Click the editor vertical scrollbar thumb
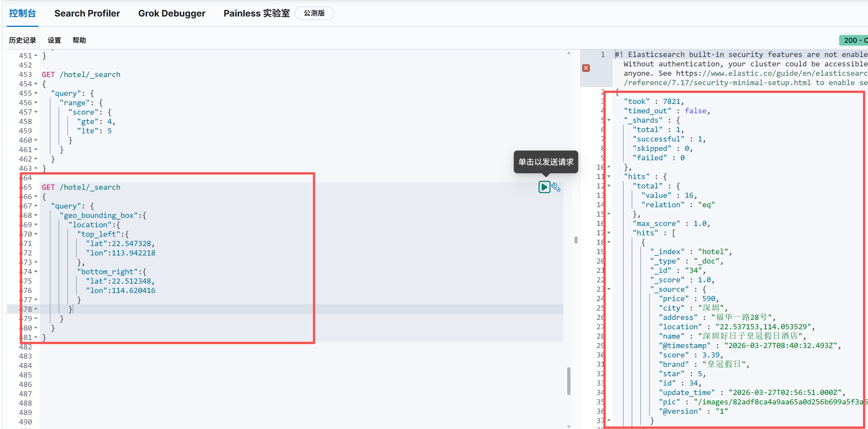The width and height of the screenshot is (868, 429). [x=569, y=381]
